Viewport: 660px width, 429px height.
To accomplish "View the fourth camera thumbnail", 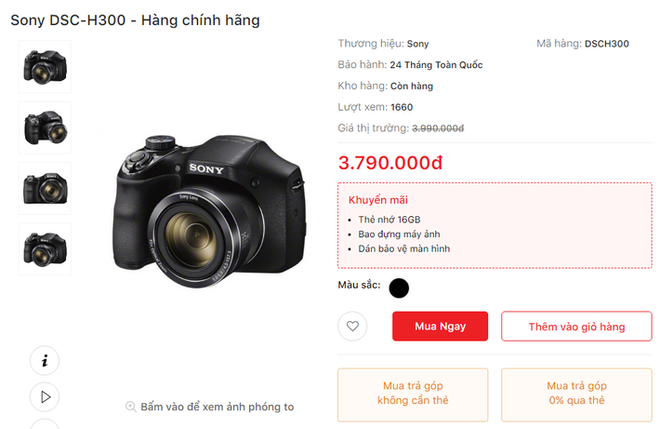I will 45,249.
